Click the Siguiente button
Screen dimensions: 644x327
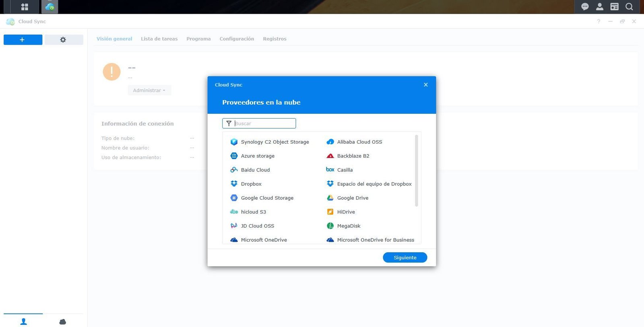405,257
